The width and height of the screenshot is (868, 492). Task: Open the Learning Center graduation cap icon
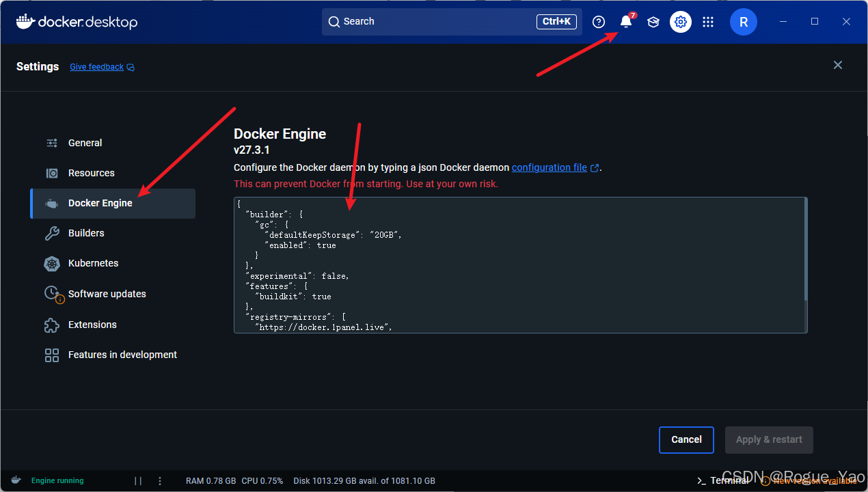pos(653,22)
